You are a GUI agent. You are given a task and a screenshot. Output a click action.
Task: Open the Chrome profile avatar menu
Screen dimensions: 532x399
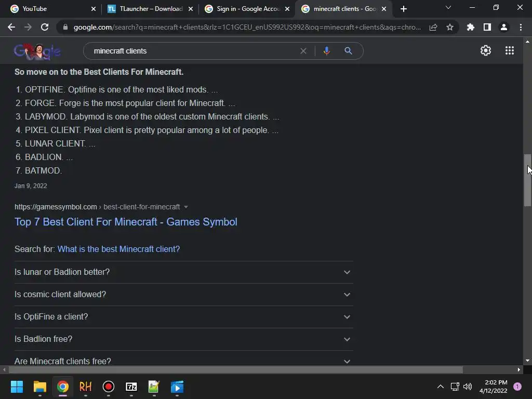pos(504,27)
